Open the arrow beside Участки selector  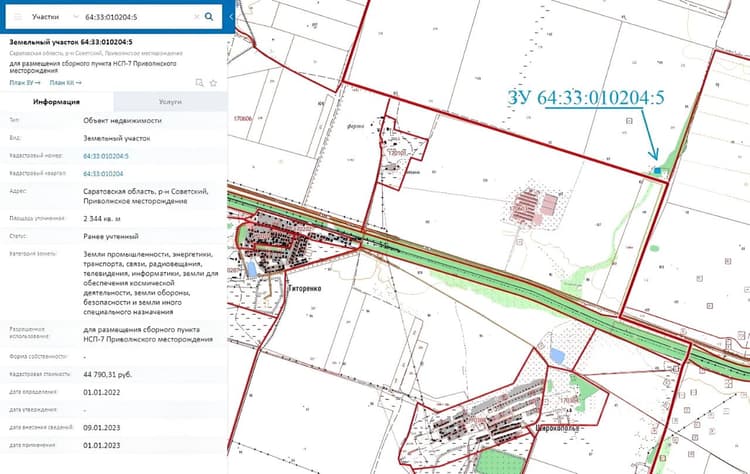click(75, 17)
